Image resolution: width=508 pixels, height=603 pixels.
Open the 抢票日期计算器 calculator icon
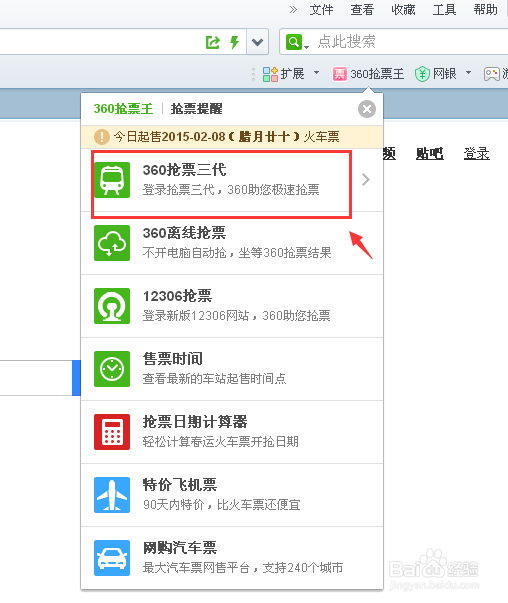click(112, 432)
